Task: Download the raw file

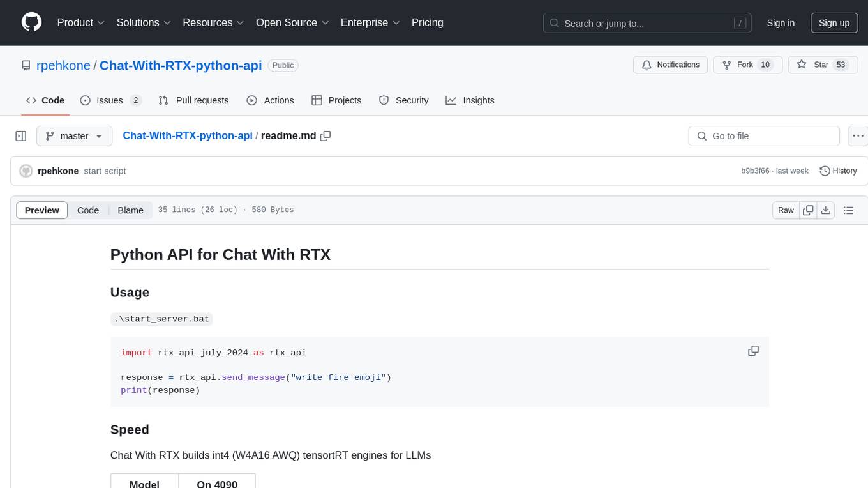Action: (826, 210)
